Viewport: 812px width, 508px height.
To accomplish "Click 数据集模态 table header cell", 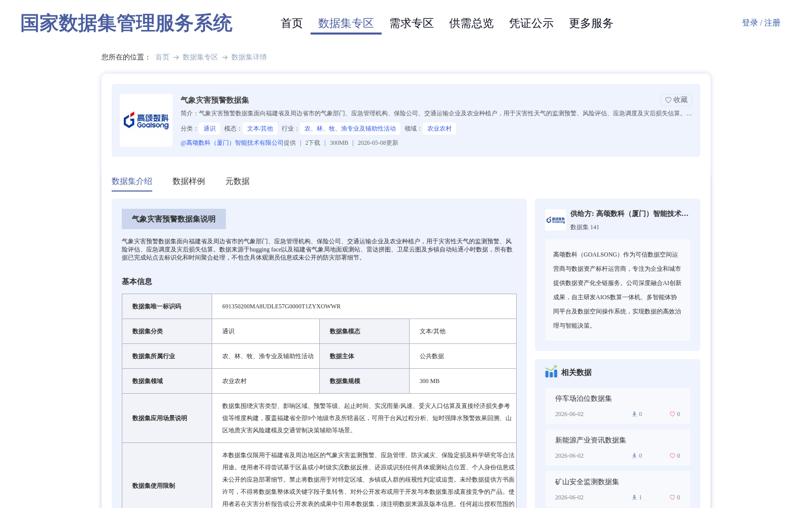I will pos(364,331).
